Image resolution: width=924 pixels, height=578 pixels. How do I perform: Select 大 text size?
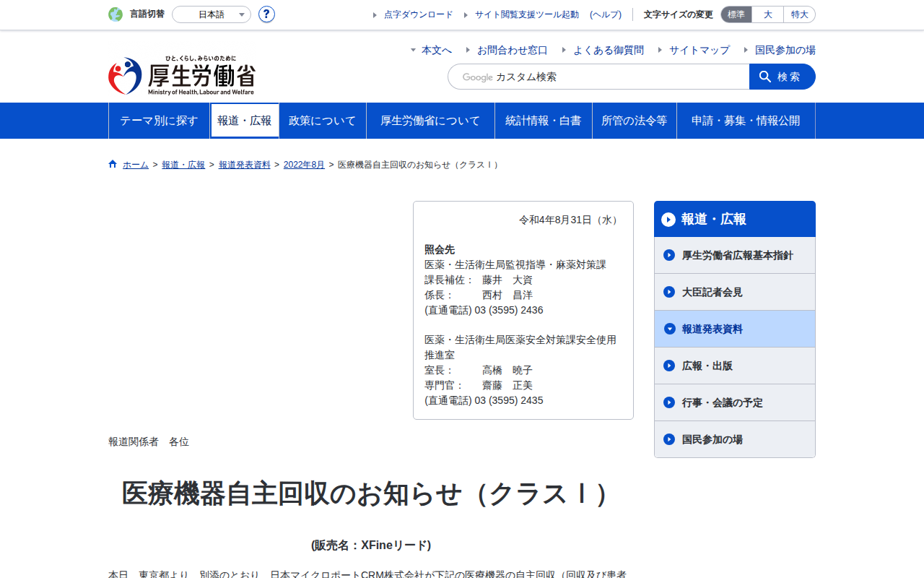click(x=768, y=14)
